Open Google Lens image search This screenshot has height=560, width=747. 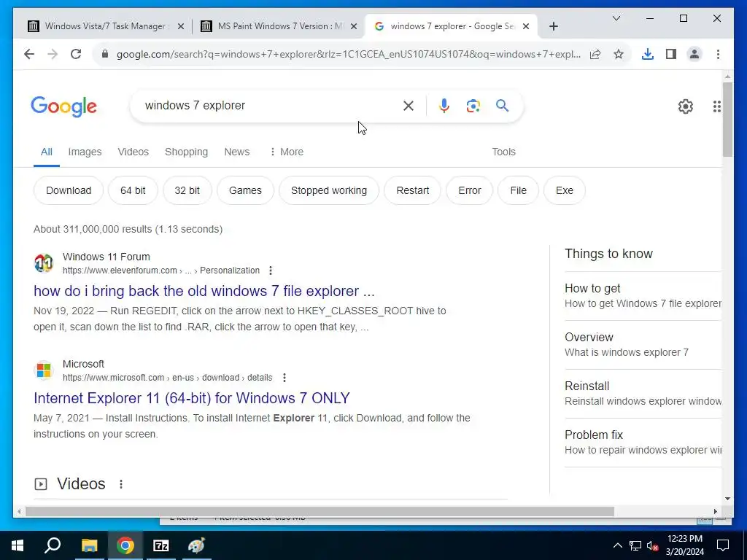pyautogui.click(x=473, y=106)
